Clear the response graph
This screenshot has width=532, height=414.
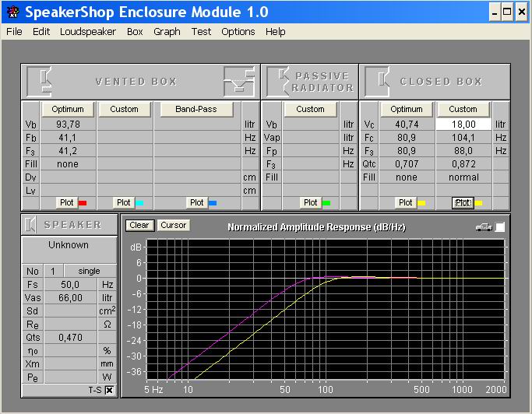click(139, 225)
